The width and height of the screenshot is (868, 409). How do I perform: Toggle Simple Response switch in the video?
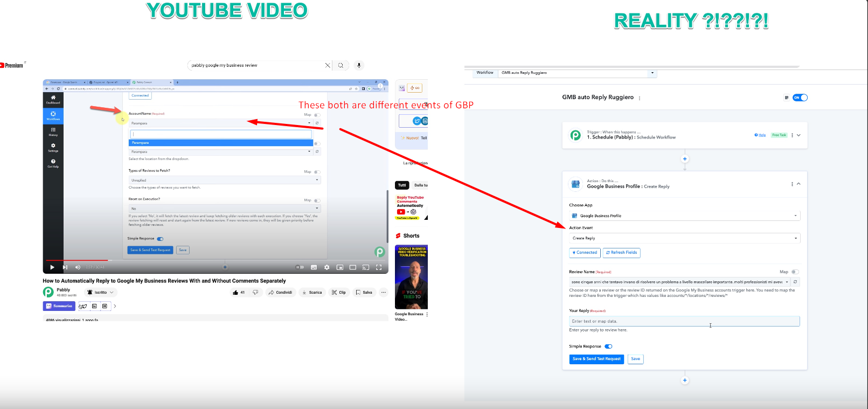pyautogui.click(x=160, y=239)
